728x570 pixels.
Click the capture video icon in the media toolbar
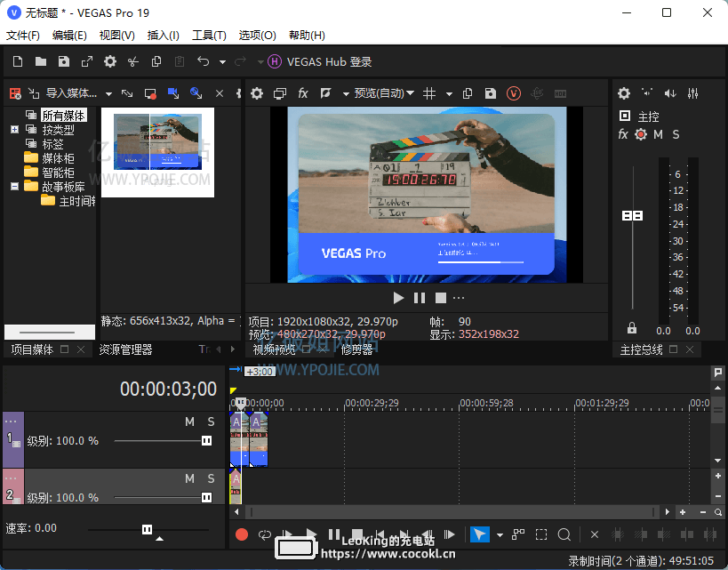pyautogui.click(x=150, y=93)
